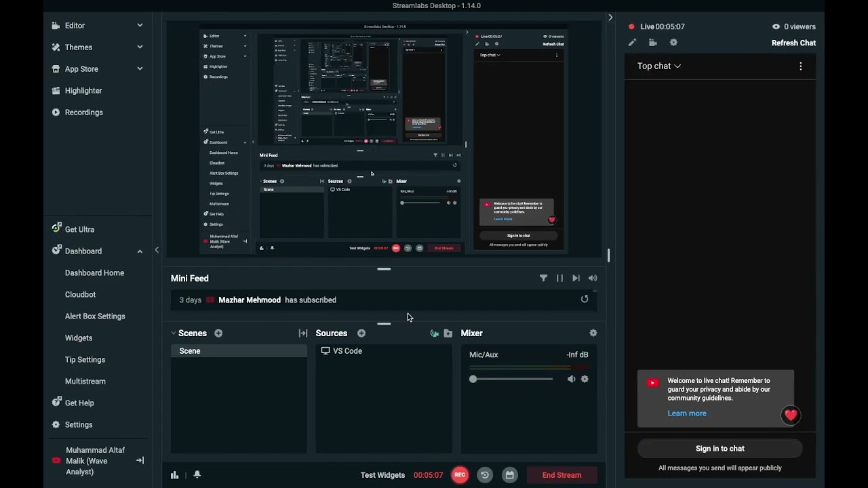Click Refresh Chat

793,43
